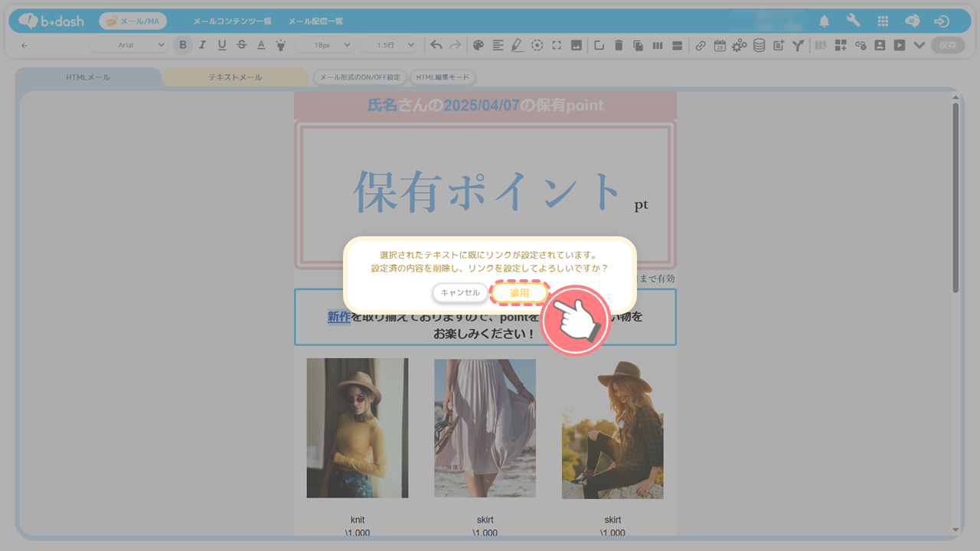Select the middle skirt product photo

pos(485,428)
